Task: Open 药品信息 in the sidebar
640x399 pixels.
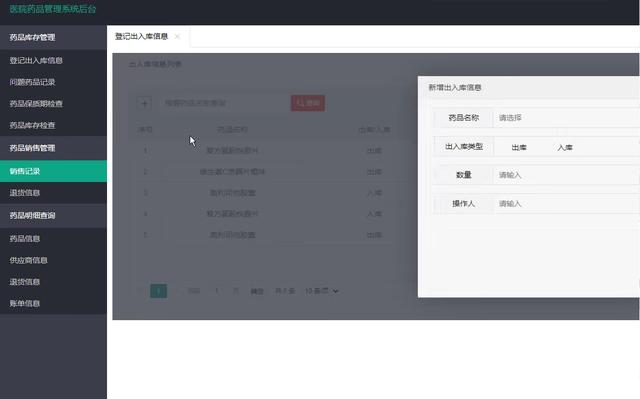Action: pos(53,238)
